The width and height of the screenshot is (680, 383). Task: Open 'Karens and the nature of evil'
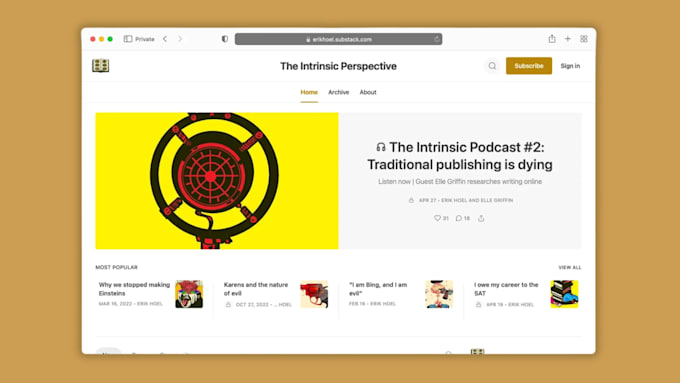pyautogui.click(x=256, y=289)
